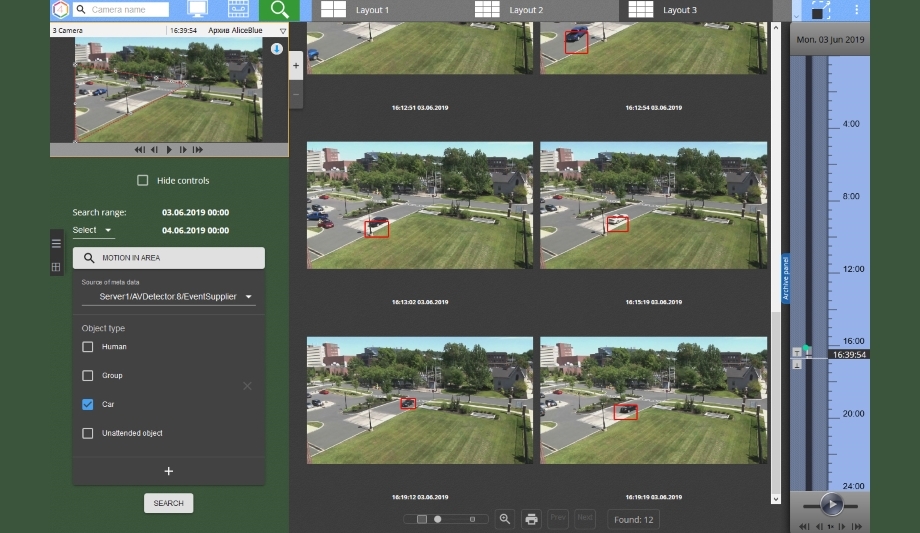Step one frame forward in camera preview
The image size is (920, 533).
[183, 150]
